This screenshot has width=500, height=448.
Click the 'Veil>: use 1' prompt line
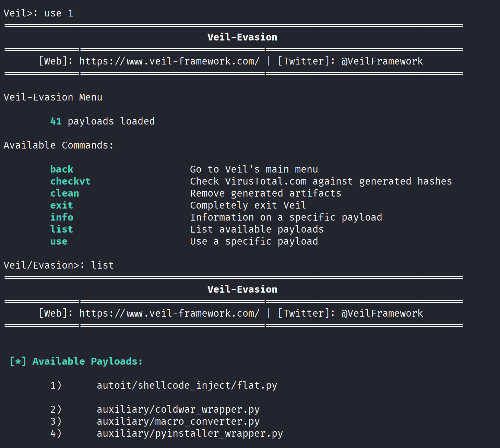(x=38, y=13)
